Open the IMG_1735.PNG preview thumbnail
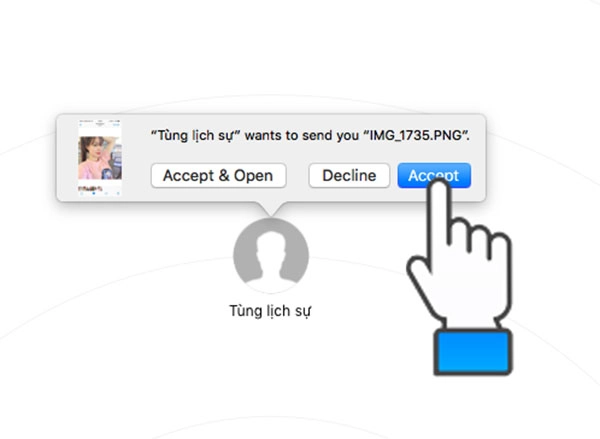Image resolution: width=600 pixels, height=439 pixels. pyautogui.click(x=100, y=158)
